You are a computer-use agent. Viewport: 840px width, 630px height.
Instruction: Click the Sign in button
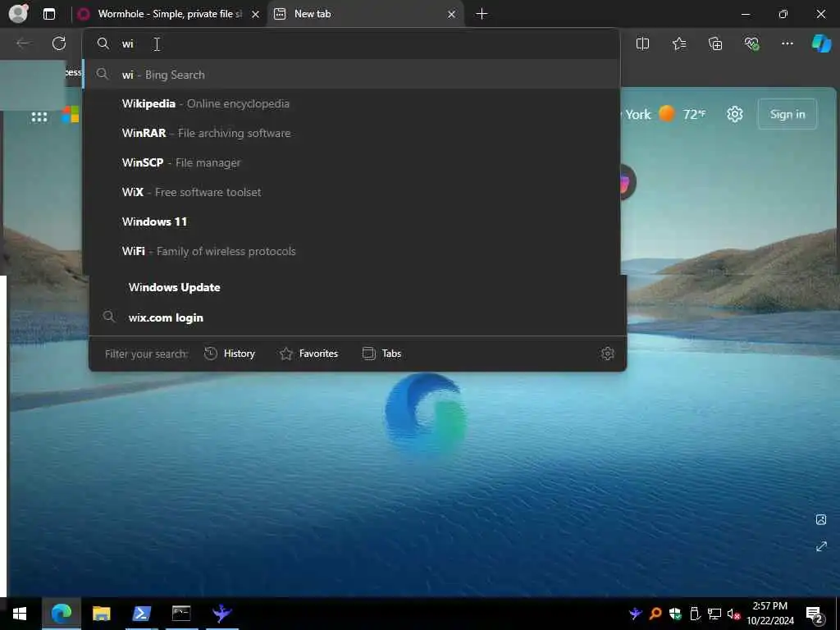click(787, 114)
